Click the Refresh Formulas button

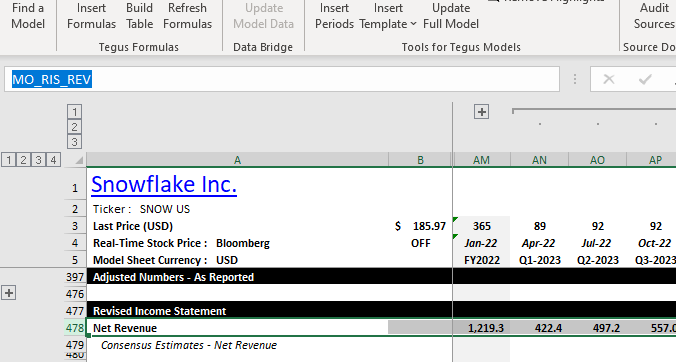(188, 16)
